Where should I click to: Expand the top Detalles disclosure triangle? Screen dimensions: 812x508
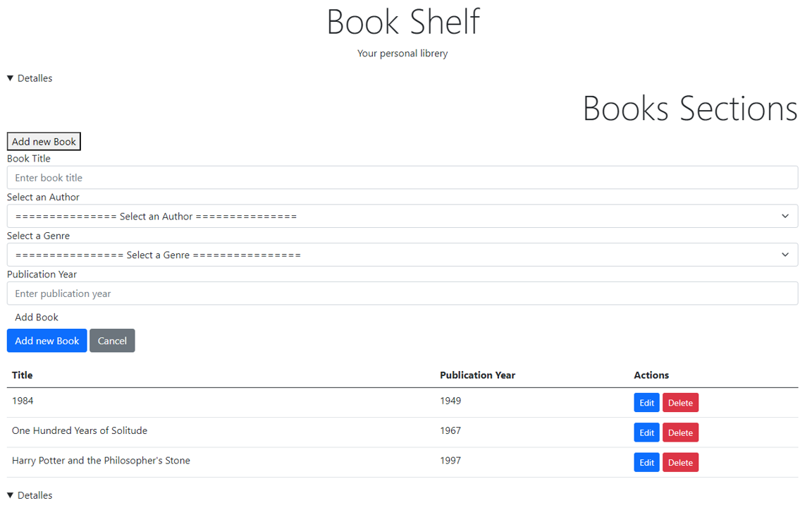[x=29, y=78]
